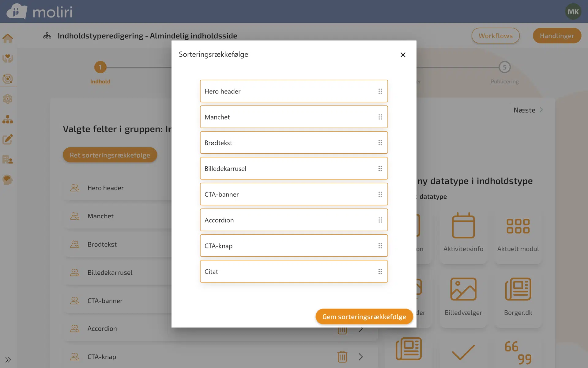Click the edit pencil icon in the sidebar
This screenshot has width=588, height=368.
(8, 139)
